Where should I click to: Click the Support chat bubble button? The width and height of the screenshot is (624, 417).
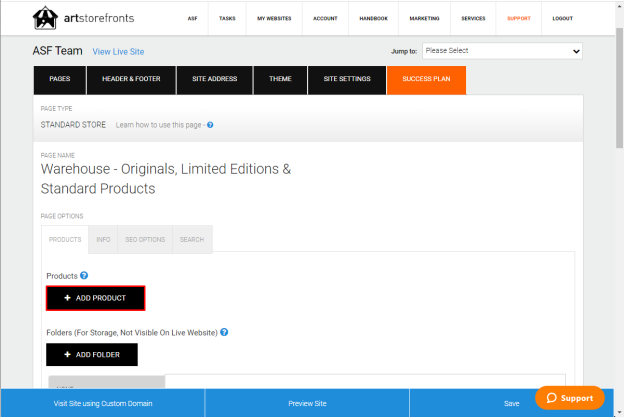(569, 398)
